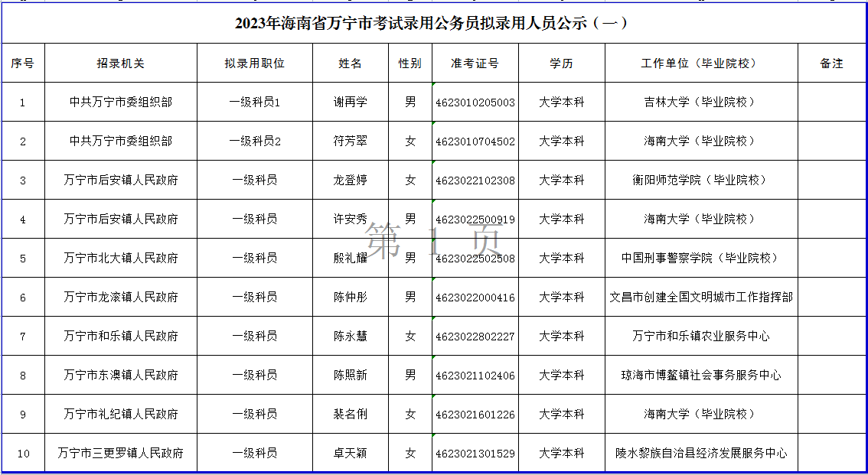Click the 招录机关 column header
This screenshot has height=475, width=868.
[121, 63]
